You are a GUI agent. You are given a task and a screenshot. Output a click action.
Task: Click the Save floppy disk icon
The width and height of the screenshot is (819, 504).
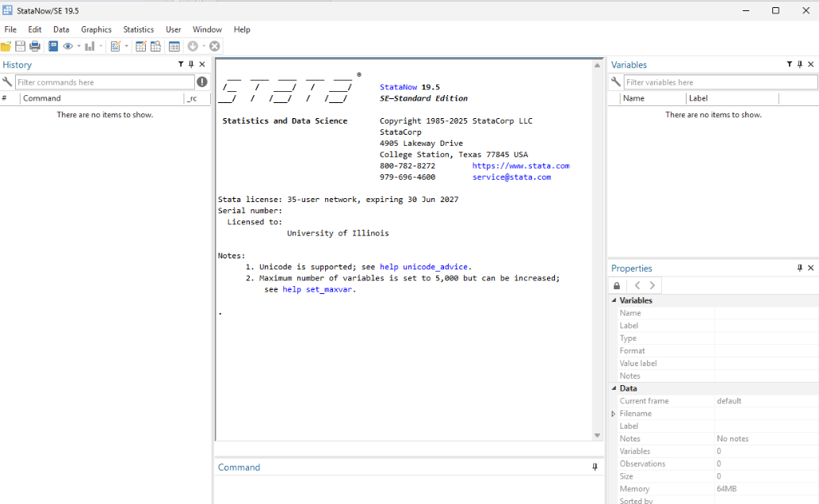click(21, 47)
